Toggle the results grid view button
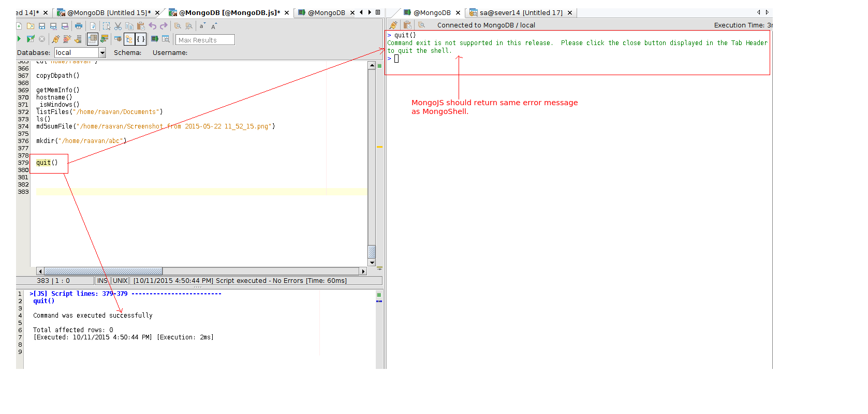The height and width of the screenshot is (414, 868). click(x=93, y=39)
